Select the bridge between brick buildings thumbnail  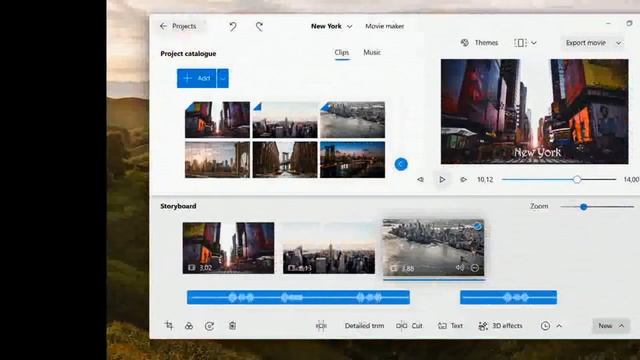[x=285, y=160]
